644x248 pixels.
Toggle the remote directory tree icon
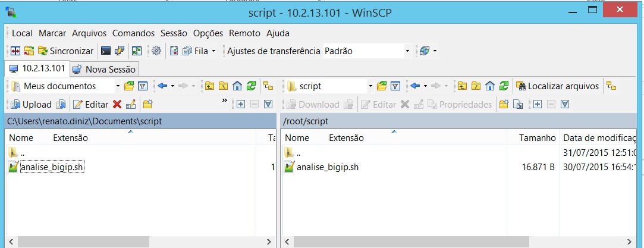tap(611, 86)
